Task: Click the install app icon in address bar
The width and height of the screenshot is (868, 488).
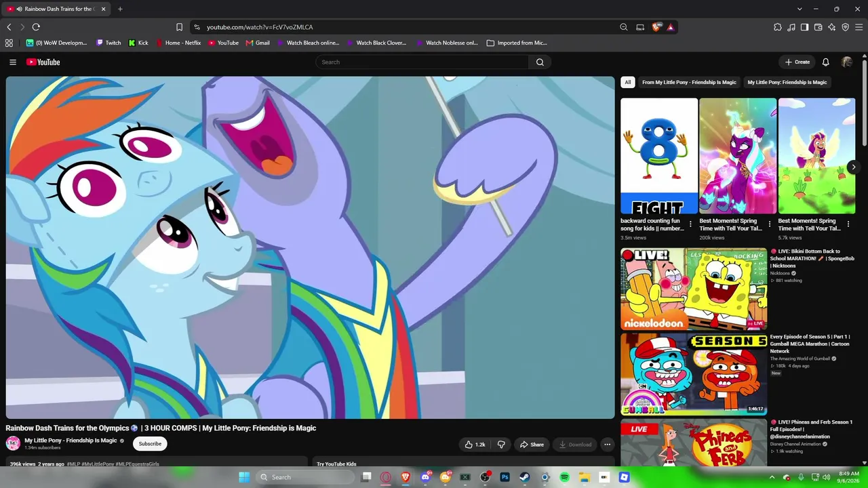Action: [640, 27]
